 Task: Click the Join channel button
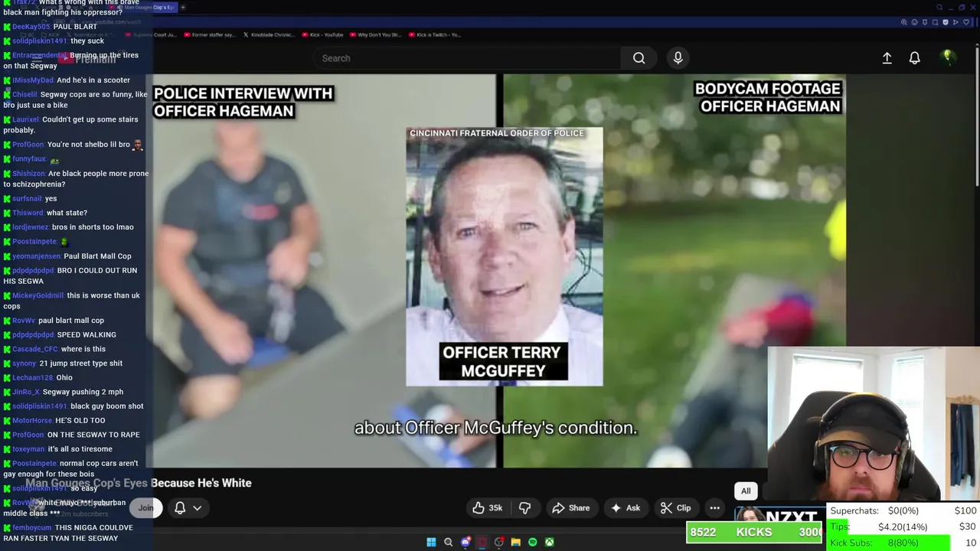point(145,507)
